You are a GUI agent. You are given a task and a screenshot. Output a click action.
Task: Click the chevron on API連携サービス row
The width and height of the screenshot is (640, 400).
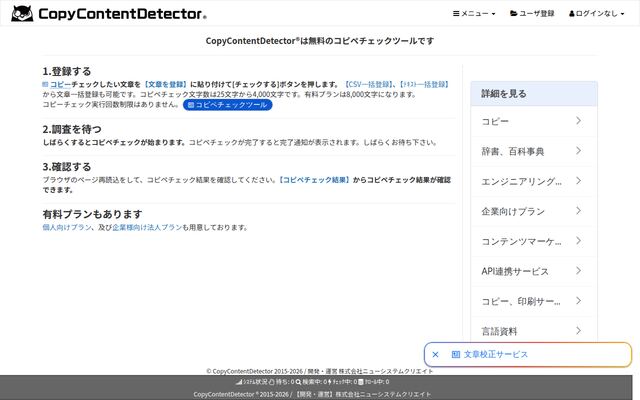(578, 271)
